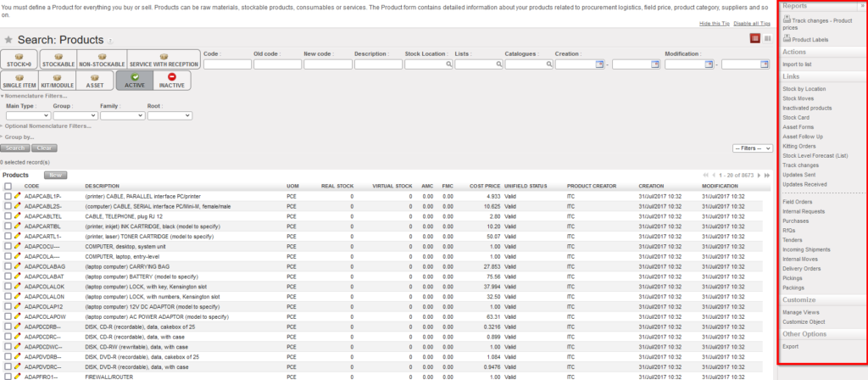Open the Main Type dropdown
868x380 pixels.
(26, 115)
